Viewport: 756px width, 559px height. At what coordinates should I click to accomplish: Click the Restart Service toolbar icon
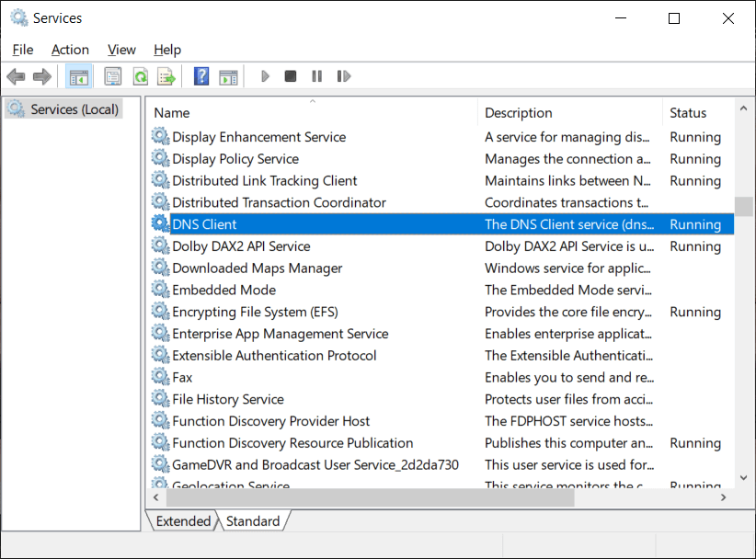(x=344, y=76)
